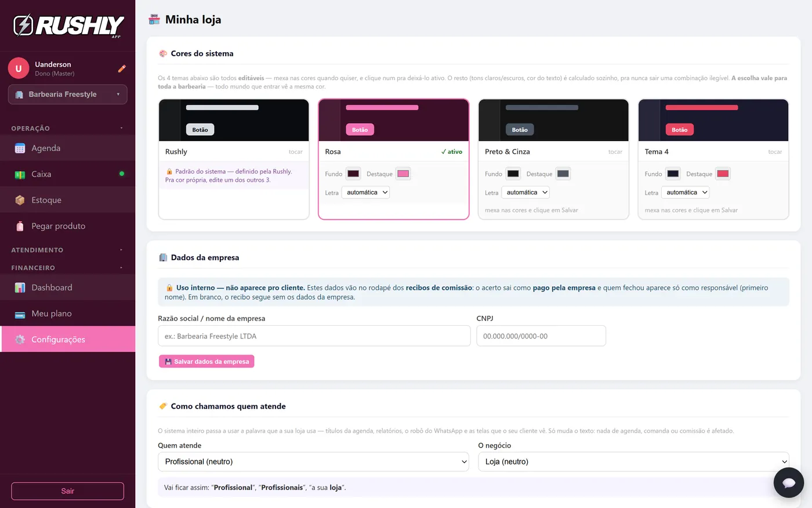Open Caixa money icon in sidebar

(x=20, y=174)
